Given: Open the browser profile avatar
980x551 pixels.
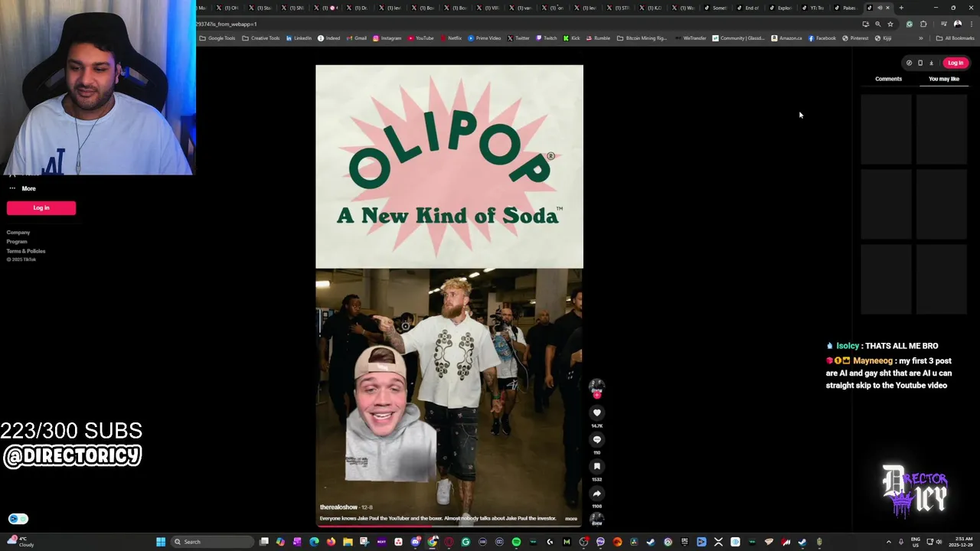Looking at the screenshot, I should click(x=957, y=24).
